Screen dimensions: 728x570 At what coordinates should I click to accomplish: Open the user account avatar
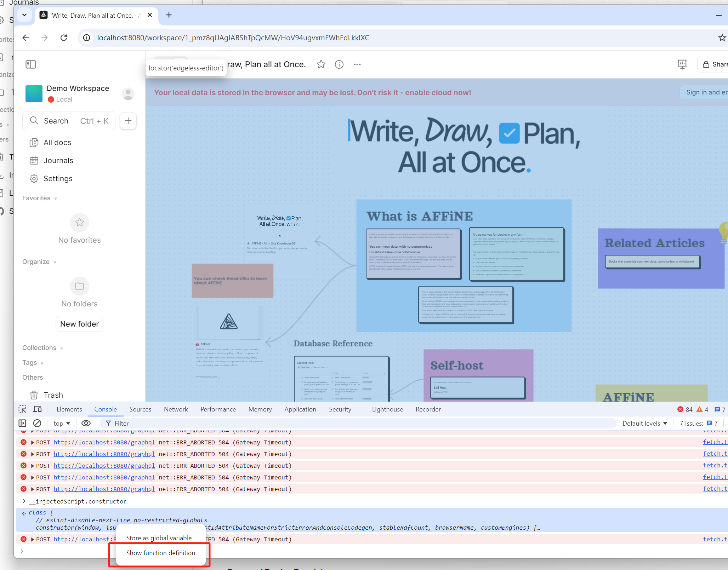click(x=128, y=94)
